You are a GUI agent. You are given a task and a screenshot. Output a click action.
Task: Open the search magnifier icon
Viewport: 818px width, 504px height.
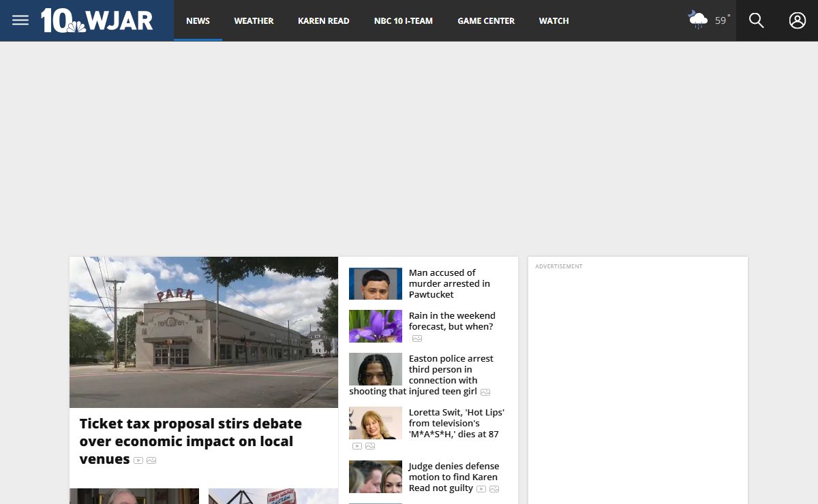(757, 20)
